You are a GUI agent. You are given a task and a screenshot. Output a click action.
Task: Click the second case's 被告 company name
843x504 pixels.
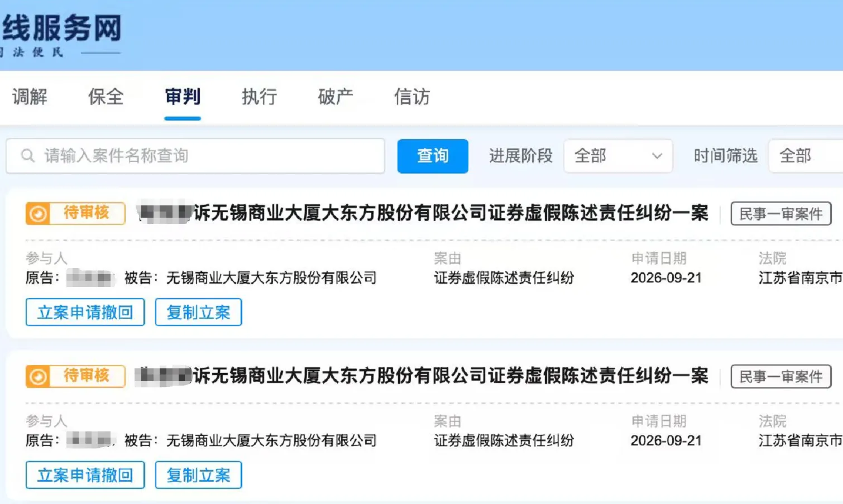pyautogui.click(x=271, y=440)
